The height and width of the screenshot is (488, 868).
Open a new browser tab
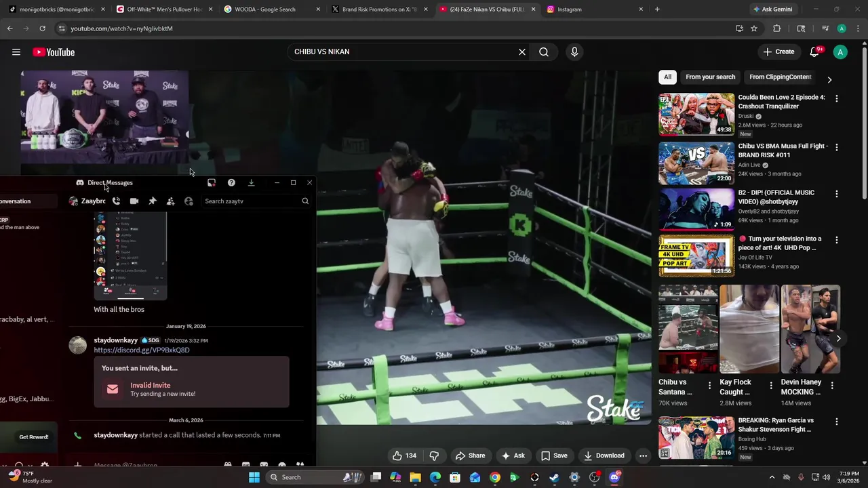tap(657, 9)
